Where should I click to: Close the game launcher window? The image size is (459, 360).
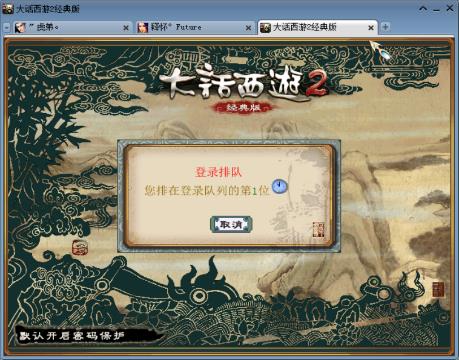[450, 8]
